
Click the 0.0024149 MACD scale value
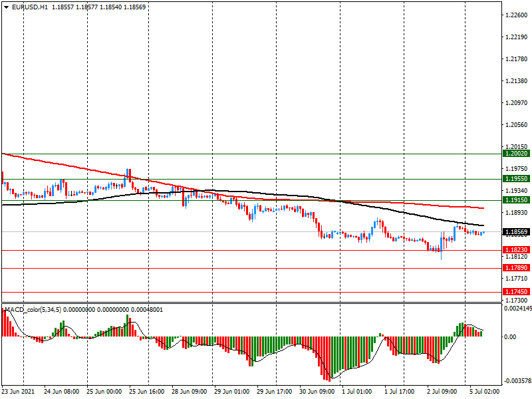[516, 309]
